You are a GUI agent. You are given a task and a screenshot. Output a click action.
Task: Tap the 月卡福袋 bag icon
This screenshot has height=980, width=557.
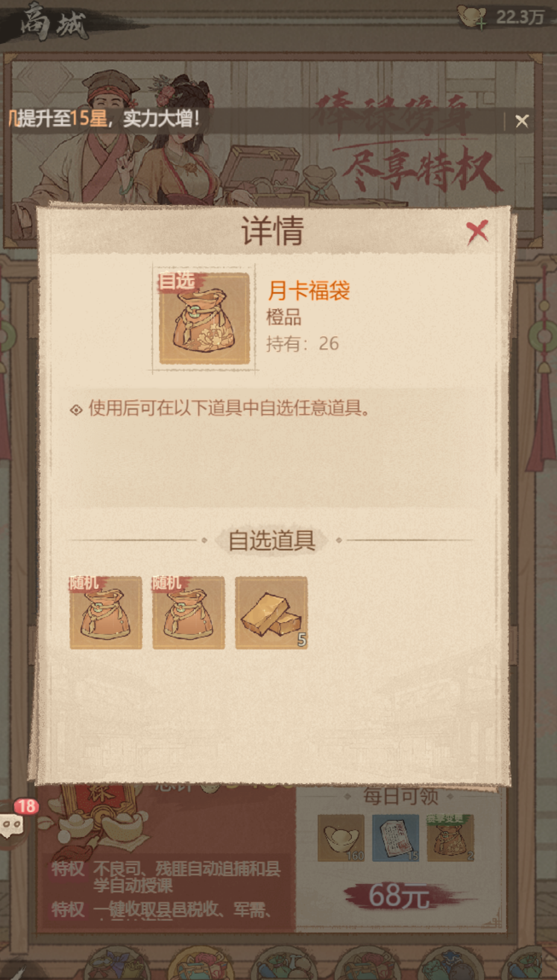204,318
